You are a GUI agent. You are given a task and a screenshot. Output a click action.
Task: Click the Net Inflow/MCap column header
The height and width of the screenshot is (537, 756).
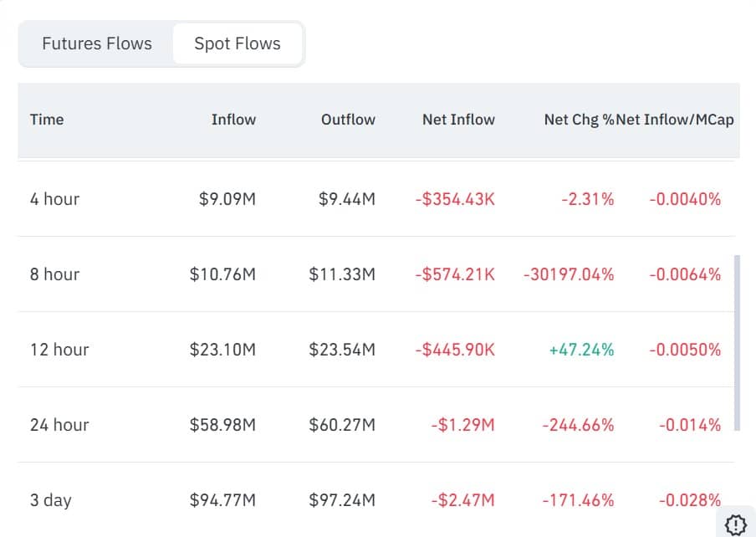(676, 120)
